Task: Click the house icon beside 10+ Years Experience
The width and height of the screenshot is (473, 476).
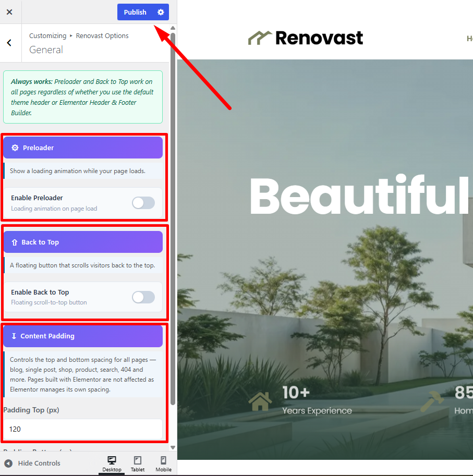Action: (260, 401)
